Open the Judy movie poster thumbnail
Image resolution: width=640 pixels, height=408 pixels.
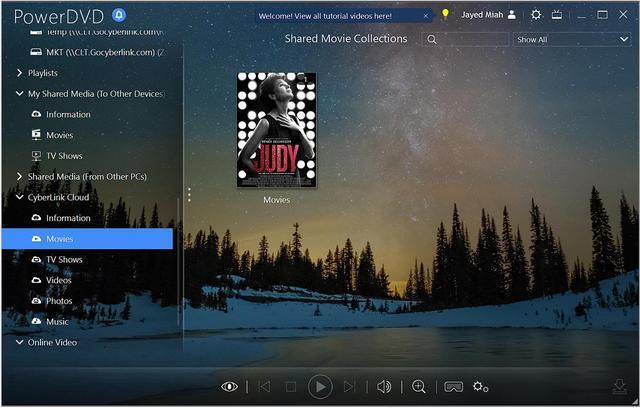[276, 130]
